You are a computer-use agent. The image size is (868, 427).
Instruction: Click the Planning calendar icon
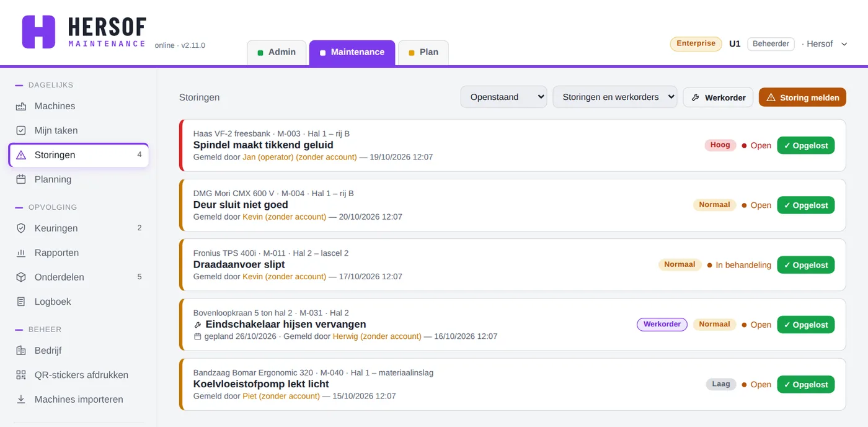tap(21, 179)
